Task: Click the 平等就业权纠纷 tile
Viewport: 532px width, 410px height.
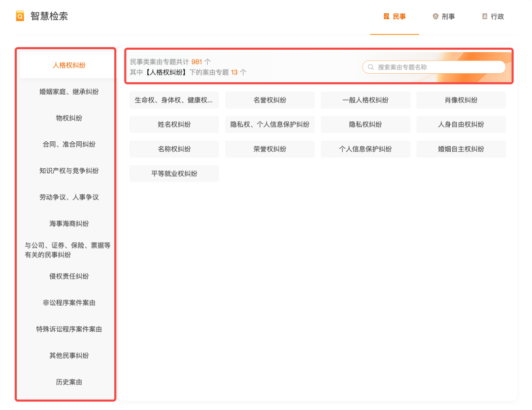Action: tap(174, 173)
